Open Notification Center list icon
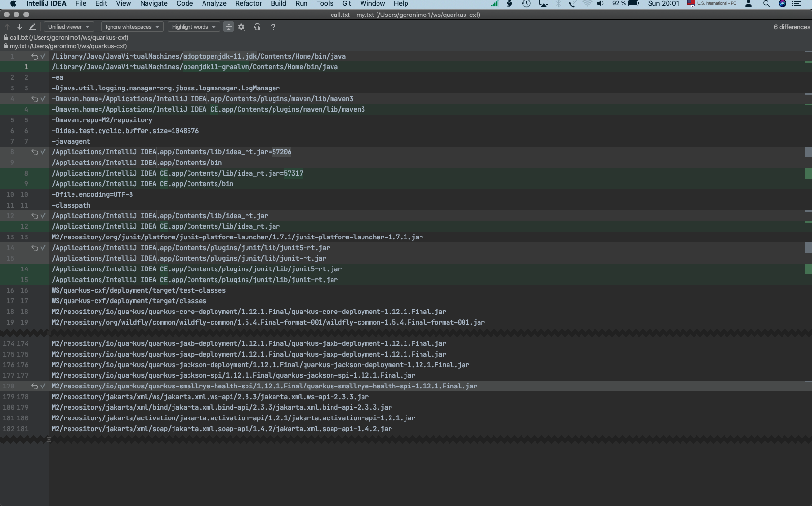Image resolution: width=812 pixels, height=506 pixels. click(x=797, y=4)
